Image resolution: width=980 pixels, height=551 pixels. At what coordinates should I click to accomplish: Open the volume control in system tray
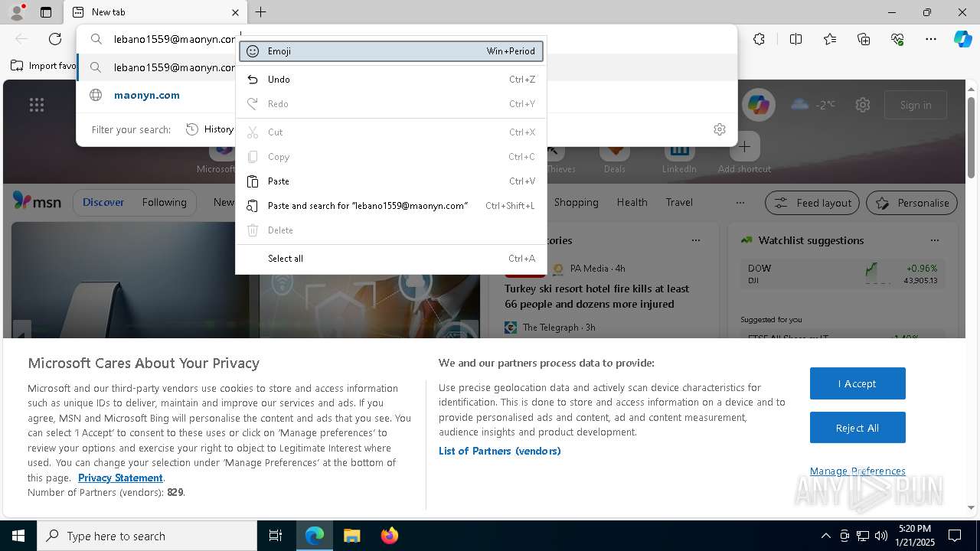click(881, 536)
